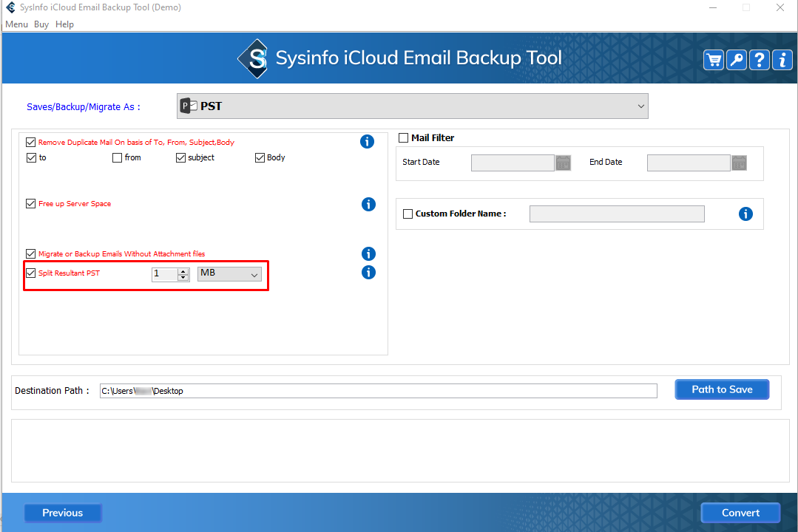Uncheck Free up Server Space option
Image resolution: width=798 pixels, height=532 pixels.
coord(31,204)
